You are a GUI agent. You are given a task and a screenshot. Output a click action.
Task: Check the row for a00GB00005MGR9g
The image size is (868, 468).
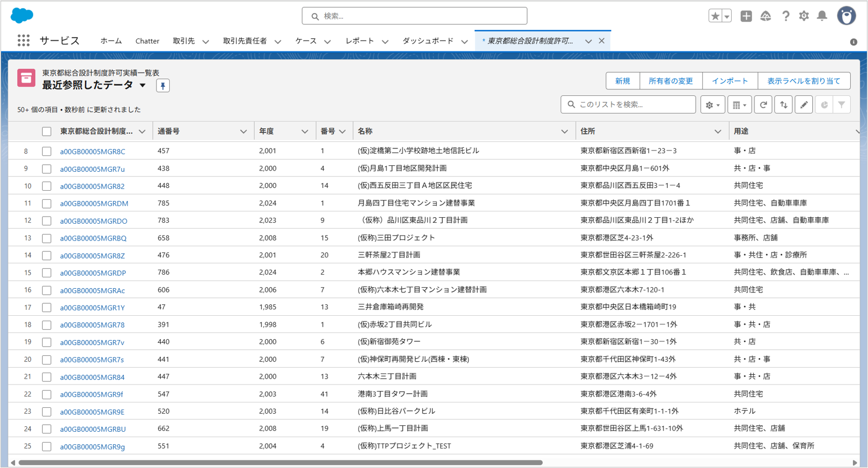tap(47, 447)
